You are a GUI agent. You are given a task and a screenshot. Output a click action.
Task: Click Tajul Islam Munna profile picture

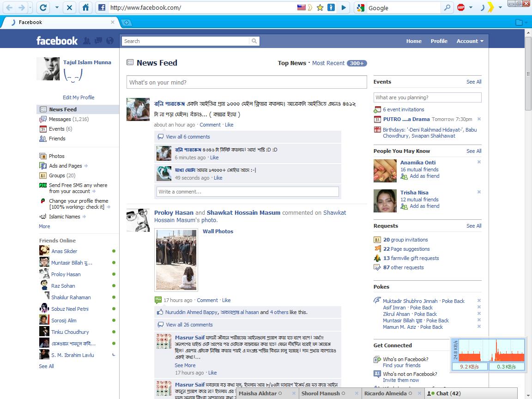(x=48, y=69)
